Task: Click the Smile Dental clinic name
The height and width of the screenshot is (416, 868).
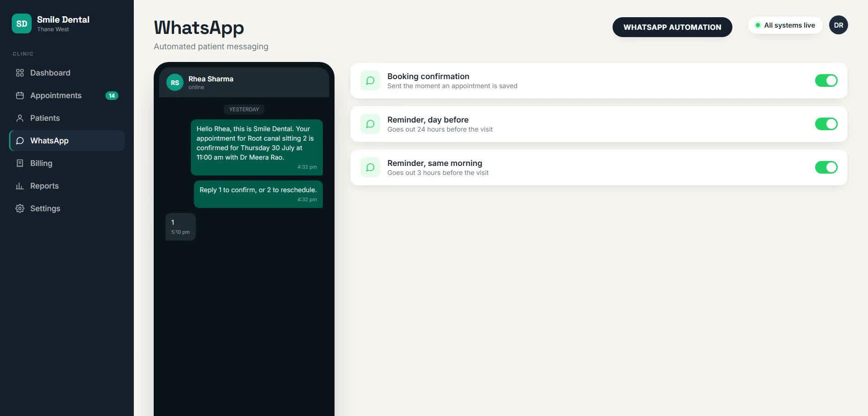Action: click(63, 19)
